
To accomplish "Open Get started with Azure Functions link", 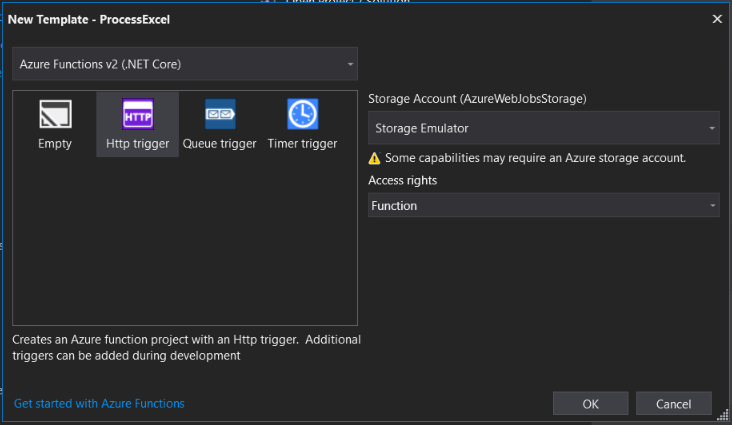I will coord(99,404).
